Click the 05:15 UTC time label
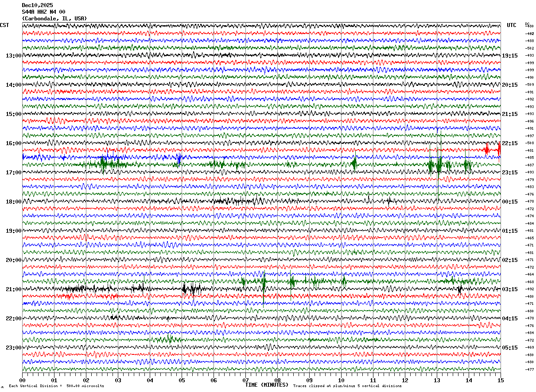This screenshot has height=392, width=536. (510, 347)
